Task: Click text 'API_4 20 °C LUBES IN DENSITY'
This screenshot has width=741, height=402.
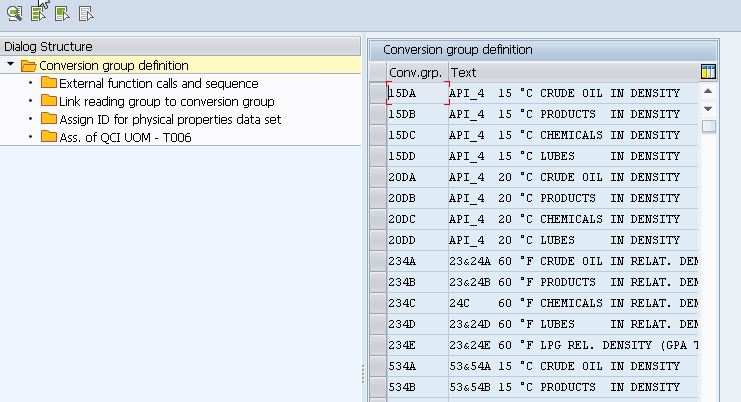Action: pyautogui.click(x=564, y=240)
